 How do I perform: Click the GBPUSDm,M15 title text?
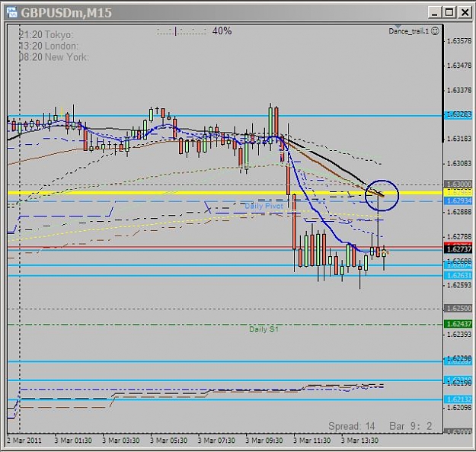(66, 13)
